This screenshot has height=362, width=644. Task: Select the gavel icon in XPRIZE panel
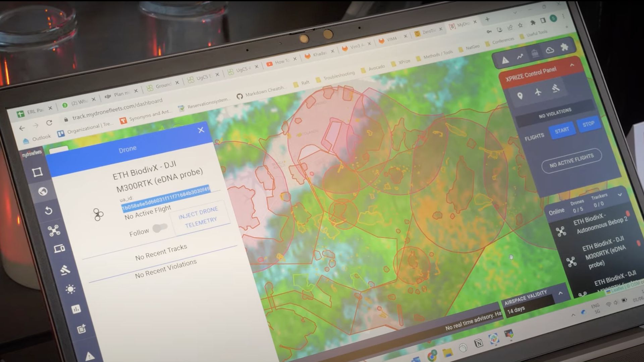point(556,88)
